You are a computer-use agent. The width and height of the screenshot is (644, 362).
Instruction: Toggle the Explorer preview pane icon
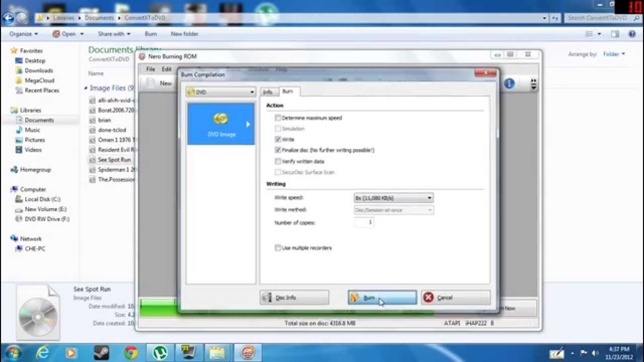point(615,34)
